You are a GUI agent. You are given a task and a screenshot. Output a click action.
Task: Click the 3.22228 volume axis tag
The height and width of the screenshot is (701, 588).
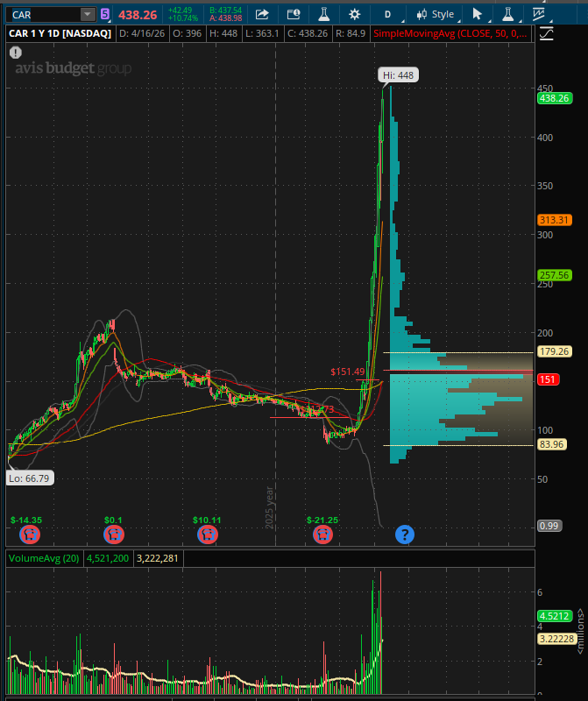tap(556, 639)
